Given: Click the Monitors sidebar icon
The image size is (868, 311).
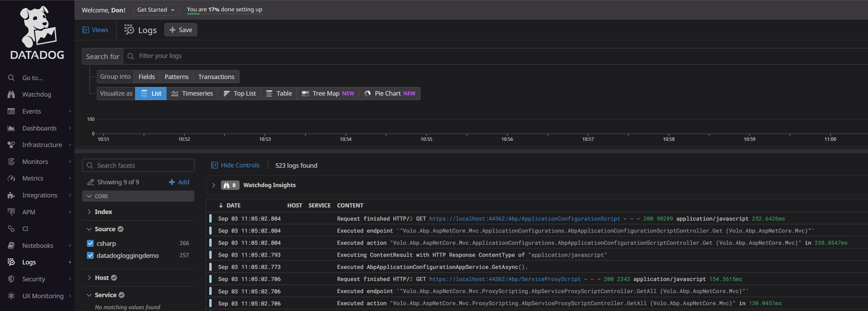Looking at the screenshot, I should tap(11, 162).
